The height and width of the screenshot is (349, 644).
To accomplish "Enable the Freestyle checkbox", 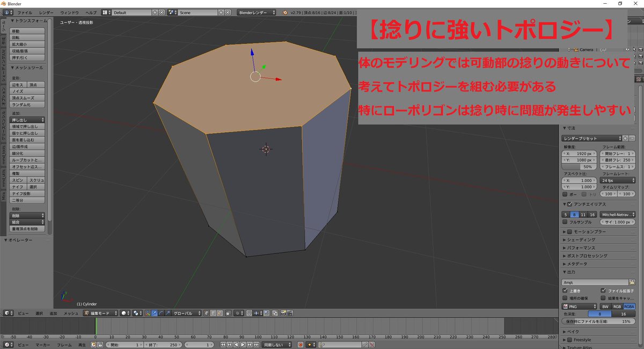I will tap(570, 339).
